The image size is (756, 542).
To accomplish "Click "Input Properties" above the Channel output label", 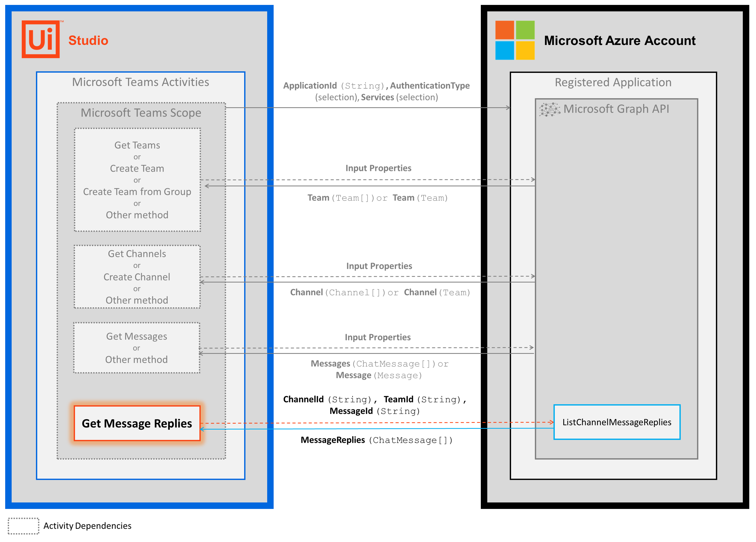I will [379, 266].
